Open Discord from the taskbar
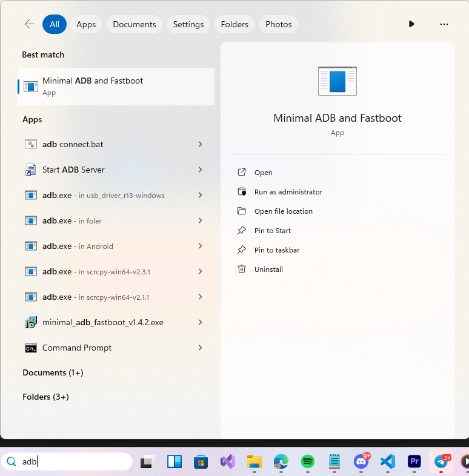This screenshot has width=469, height=476. (x=362, y=461)
